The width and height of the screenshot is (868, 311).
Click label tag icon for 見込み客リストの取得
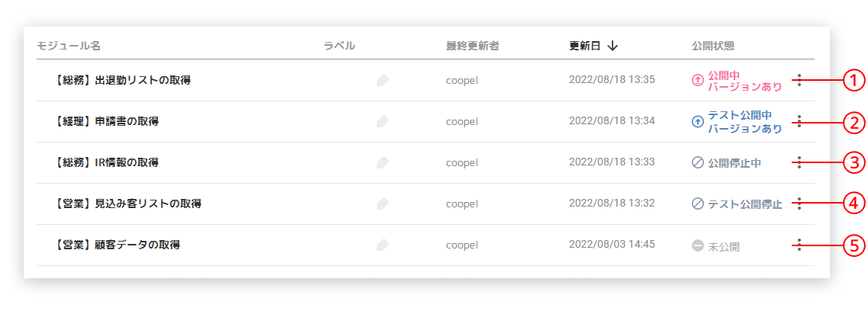383,204
